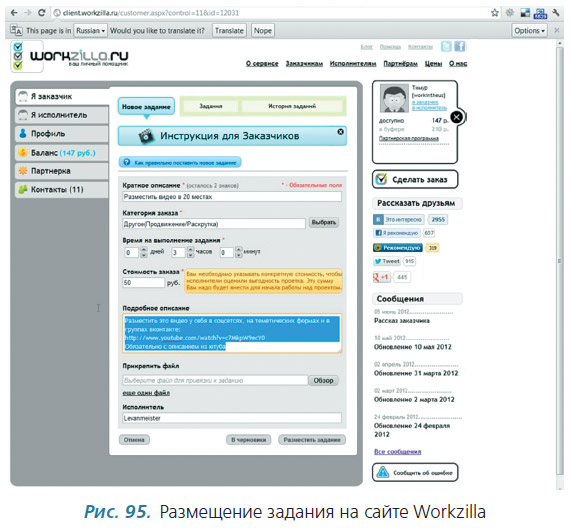The width and height of the screenshot is (570, 528).
Task: Click the 'Все сообщения' link
Action: (398, 452)
